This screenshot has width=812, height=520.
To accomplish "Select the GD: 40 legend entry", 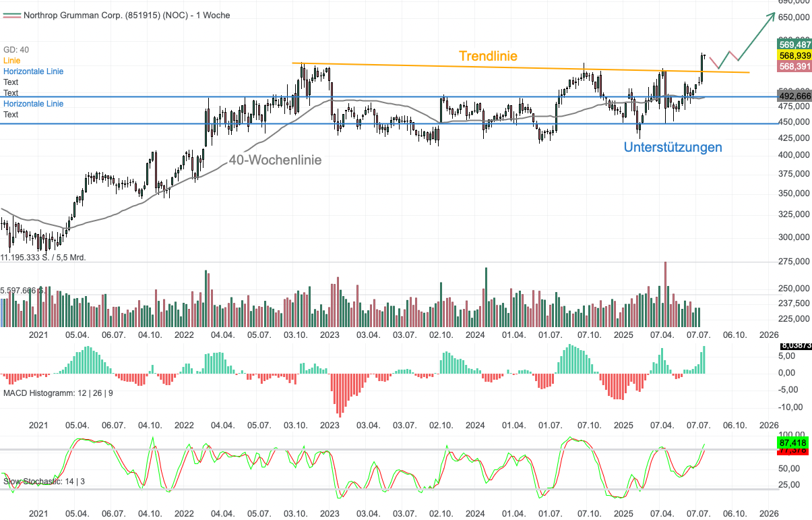I will [x=16, y=50].
